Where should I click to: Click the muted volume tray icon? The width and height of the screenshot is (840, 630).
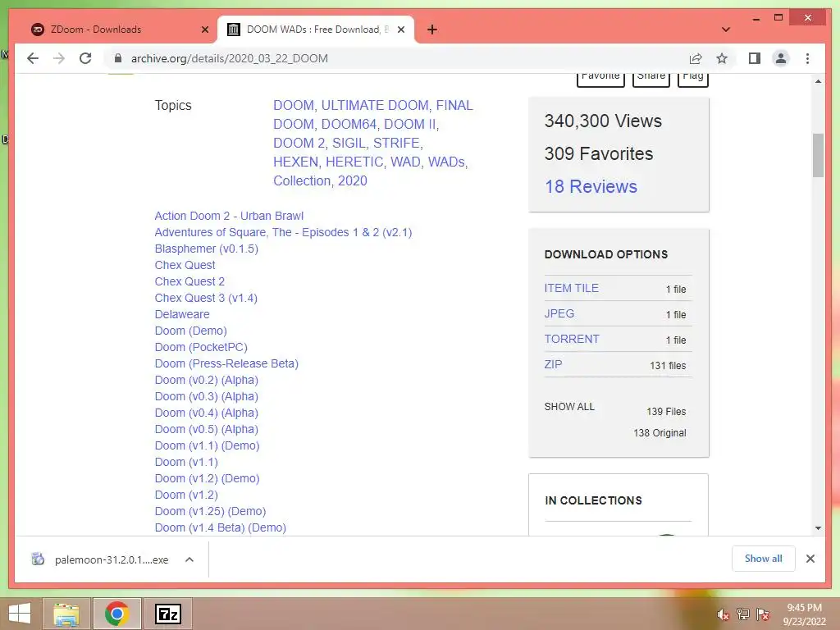click(x=724, y=614)
